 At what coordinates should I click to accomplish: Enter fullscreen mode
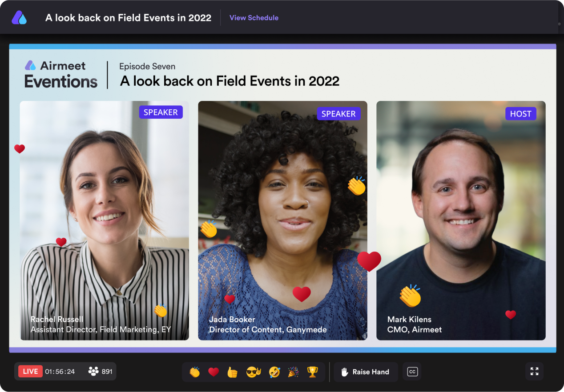(535, 371)
